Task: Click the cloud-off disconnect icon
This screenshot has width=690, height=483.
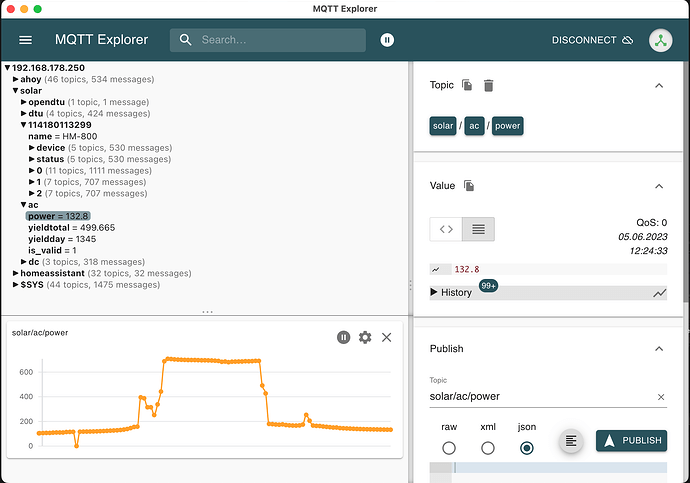Action: [x=628, y=40]
